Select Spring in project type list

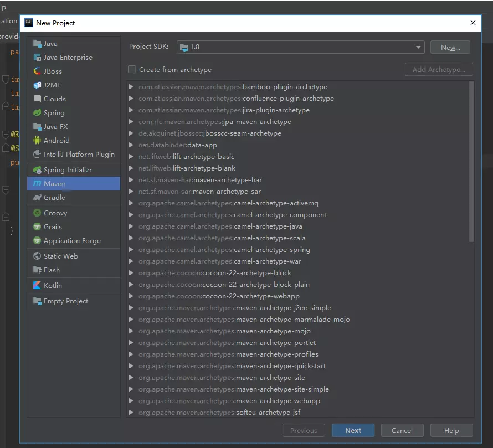tap(74, 113)
